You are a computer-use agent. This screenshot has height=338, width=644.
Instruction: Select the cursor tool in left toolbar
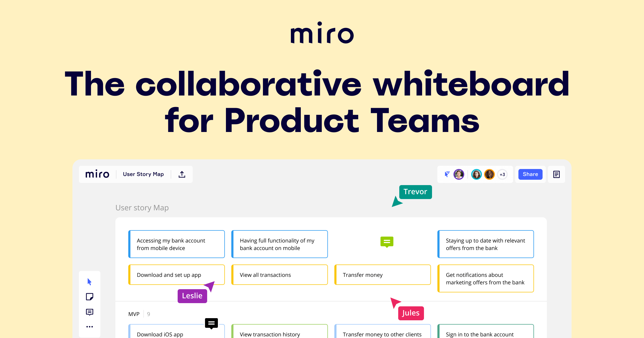click(x=90, y=282)
